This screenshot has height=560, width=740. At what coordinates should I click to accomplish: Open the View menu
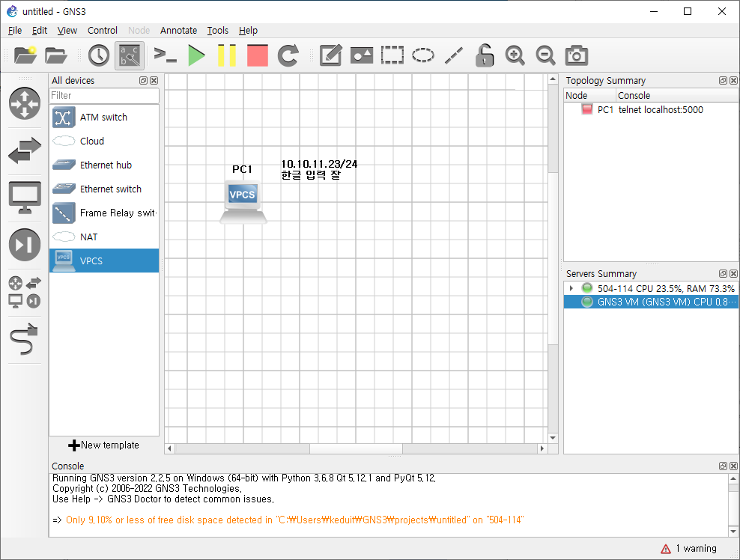67,31
